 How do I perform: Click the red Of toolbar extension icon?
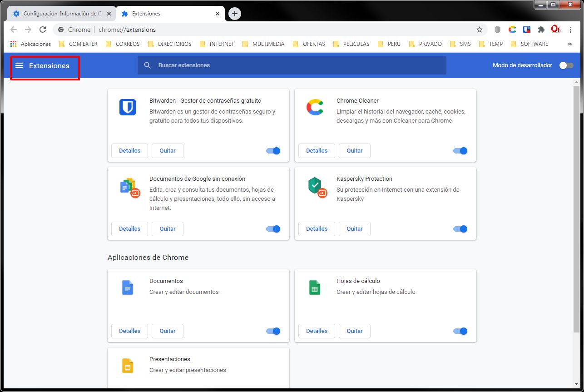556,30
